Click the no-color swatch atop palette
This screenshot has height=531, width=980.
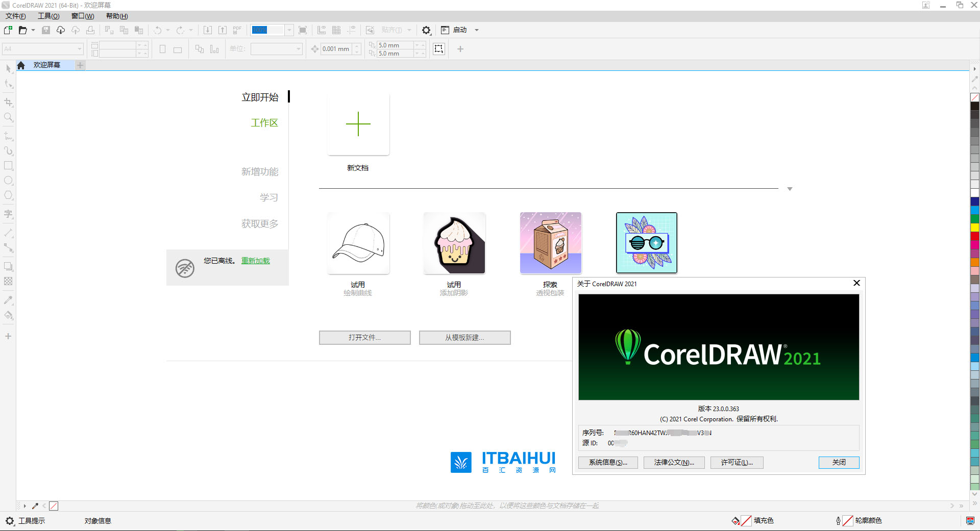pyautogui.click(x=975, y=97)
